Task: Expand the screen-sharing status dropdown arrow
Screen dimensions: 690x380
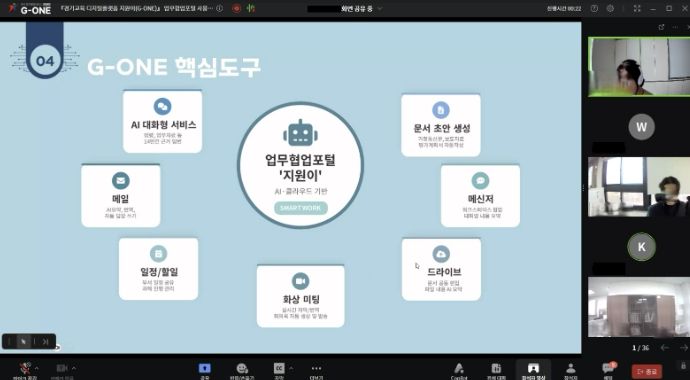Action: click(x=380, y=8)
